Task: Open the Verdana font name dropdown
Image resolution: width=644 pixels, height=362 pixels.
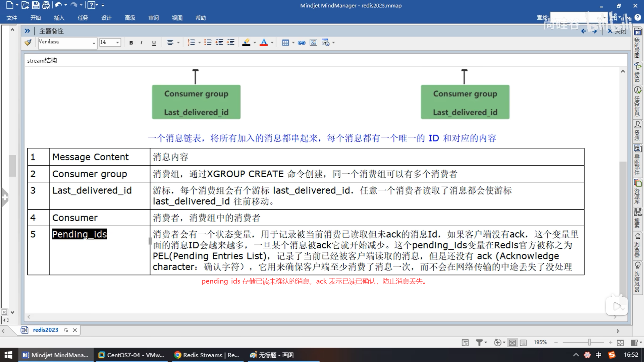Action: (94, 43)
